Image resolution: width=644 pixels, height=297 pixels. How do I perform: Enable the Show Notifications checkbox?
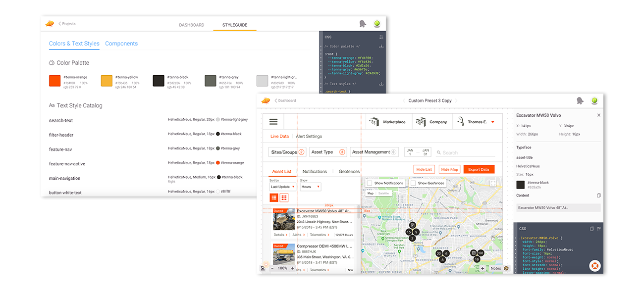pyautogui.click(x=370, y=183)
